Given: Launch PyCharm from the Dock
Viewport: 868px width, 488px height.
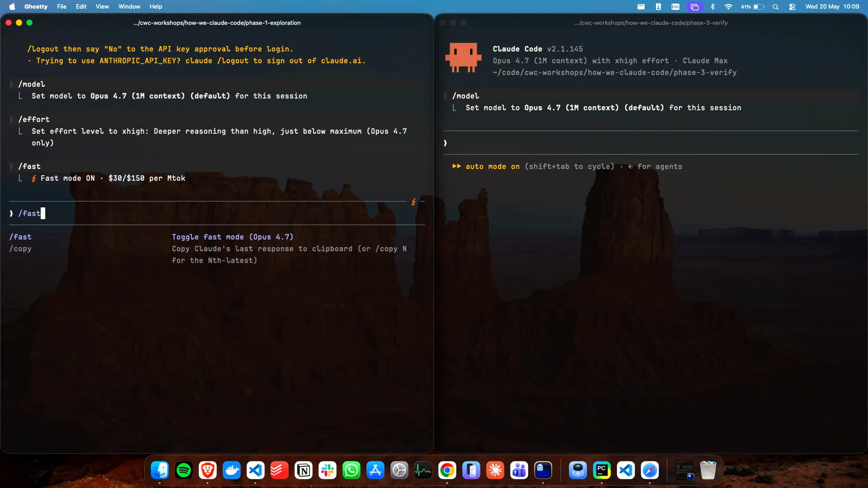Looking at the screenshot, I should coord(602,470).
